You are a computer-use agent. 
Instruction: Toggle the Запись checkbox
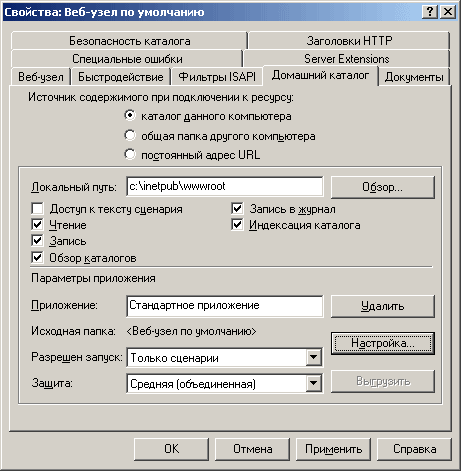[37, 241]
